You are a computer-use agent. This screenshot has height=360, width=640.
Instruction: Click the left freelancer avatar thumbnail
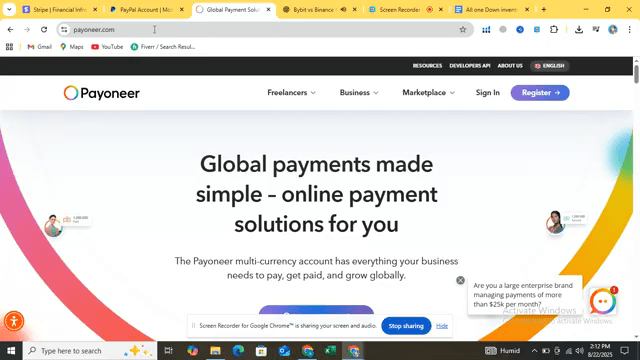tap(53, 226)
